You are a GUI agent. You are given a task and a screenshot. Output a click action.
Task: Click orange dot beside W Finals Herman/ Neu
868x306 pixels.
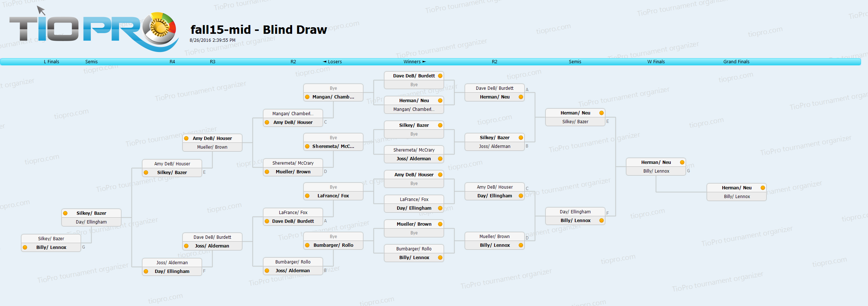pos(682,162)
